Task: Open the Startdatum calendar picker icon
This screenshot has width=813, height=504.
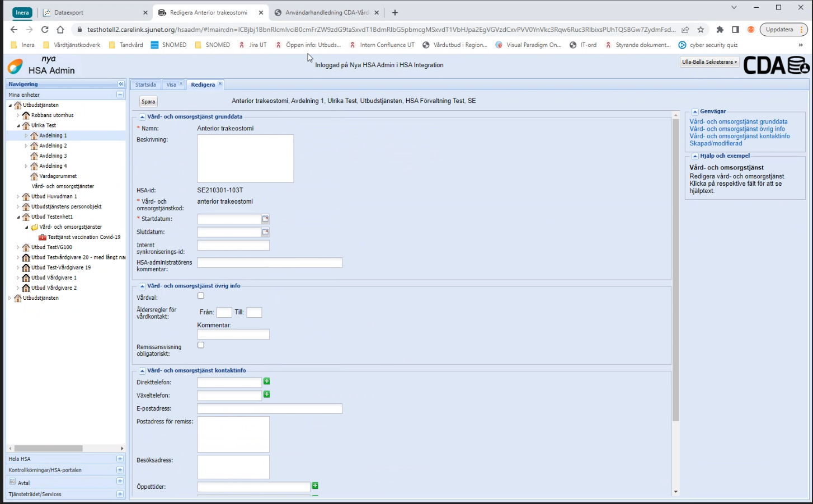Action: coord(265,219)
